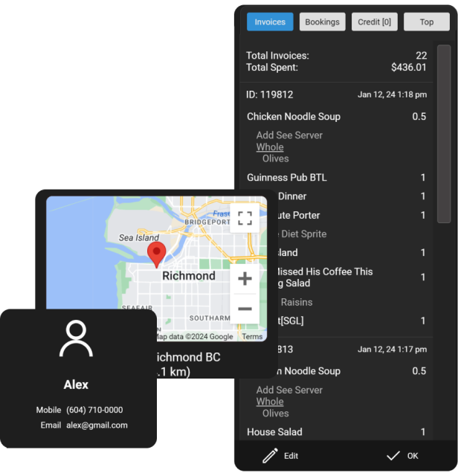Click the invoice list scrollbar
Viewport: 458px width, 476px height.
(443, 134)
